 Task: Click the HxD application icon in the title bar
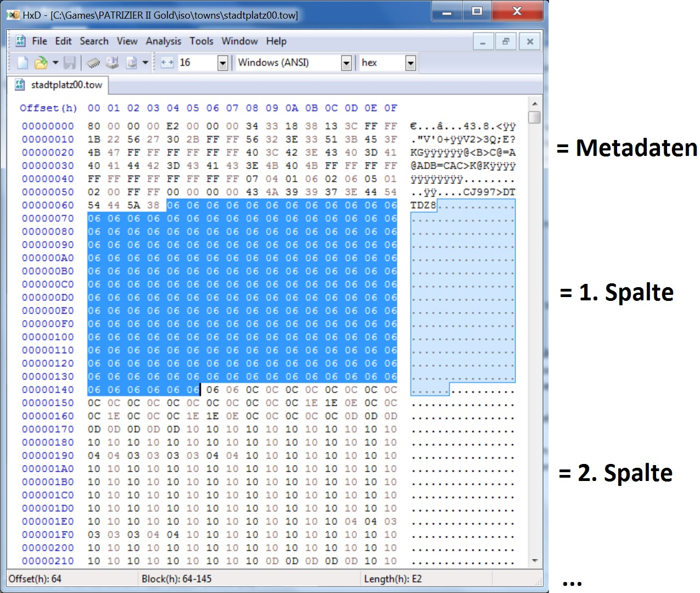tap(13, 15)
